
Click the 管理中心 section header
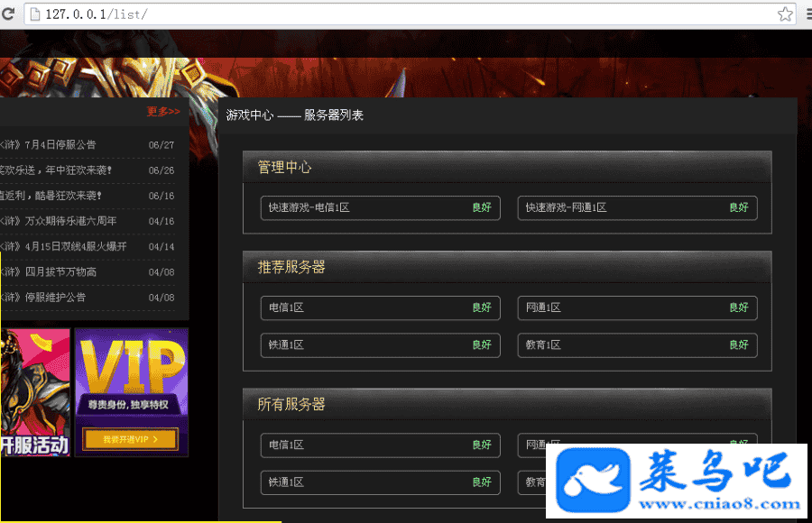tap(507, 167)
